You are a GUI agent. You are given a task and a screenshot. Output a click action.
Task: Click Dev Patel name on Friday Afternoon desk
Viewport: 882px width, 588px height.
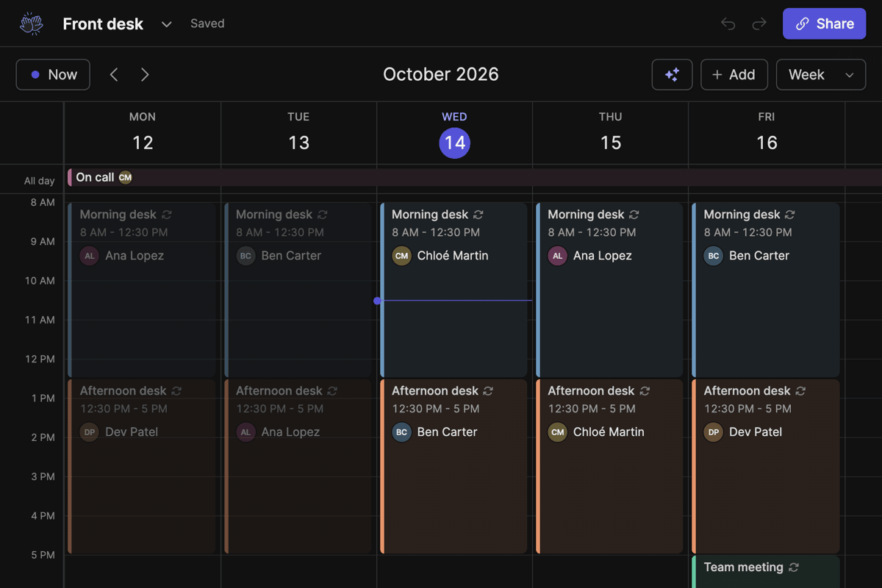click(756, 432)
